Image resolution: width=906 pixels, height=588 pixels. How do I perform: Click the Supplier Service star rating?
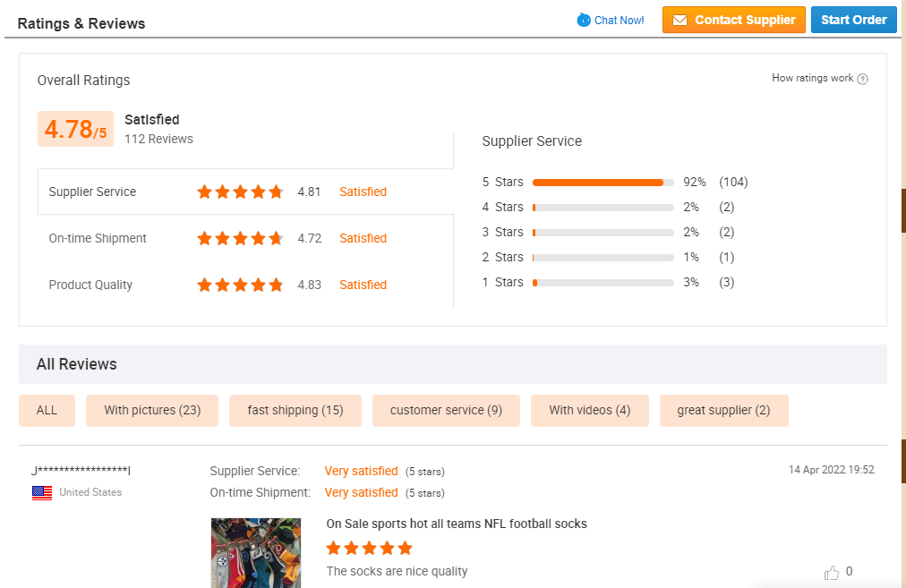pyautogui.click(x=240, y=192)
